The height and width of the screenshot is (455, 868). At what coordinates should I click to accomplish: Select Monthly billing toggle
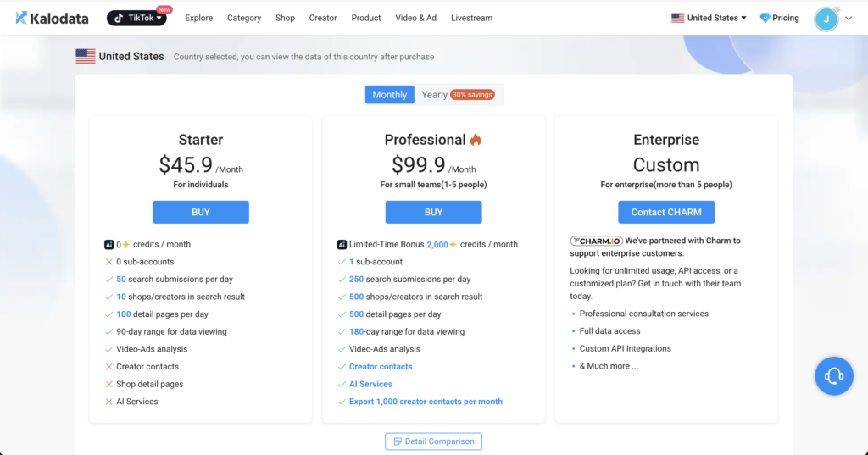390,95
